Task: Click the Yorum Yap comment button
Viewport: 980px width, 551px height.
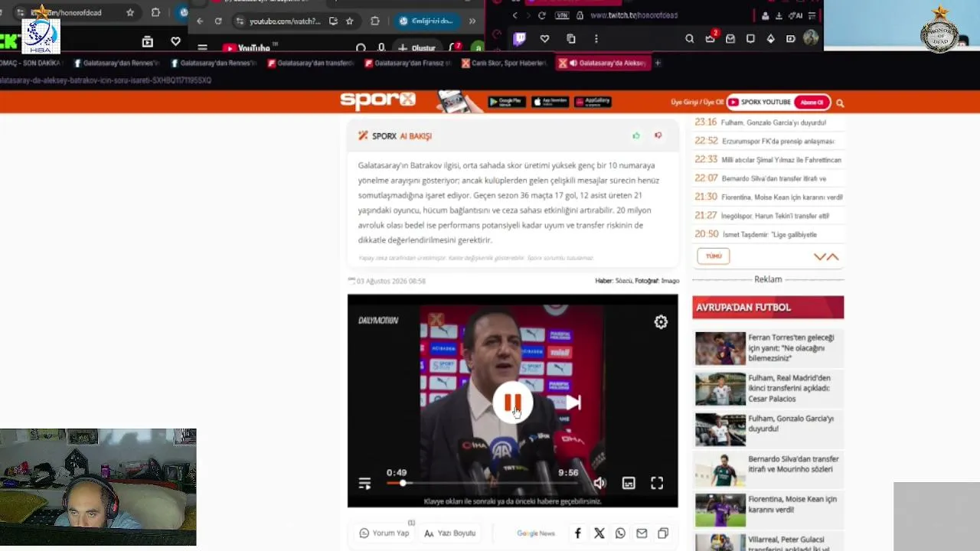Action: (x=384, y=533)
